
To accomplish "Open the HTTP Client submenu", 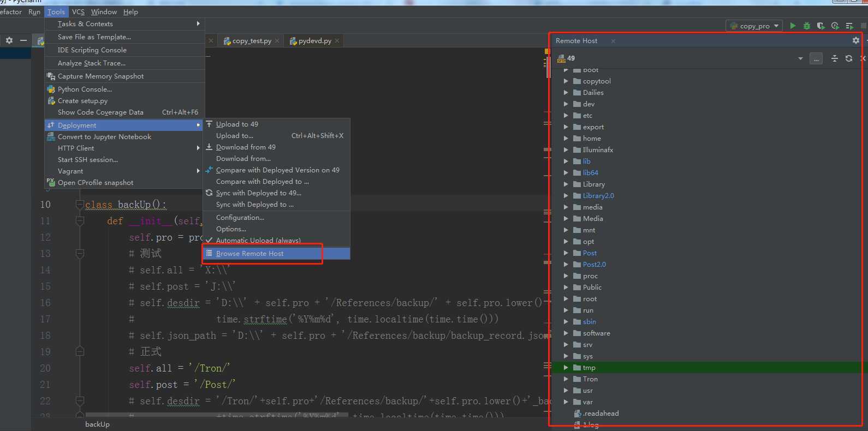I will coord(124,148).
